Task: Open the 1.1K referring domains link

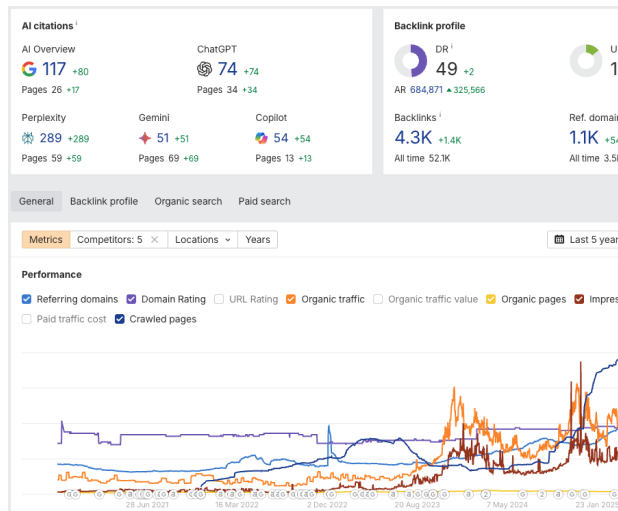Action: pos(584,138)
